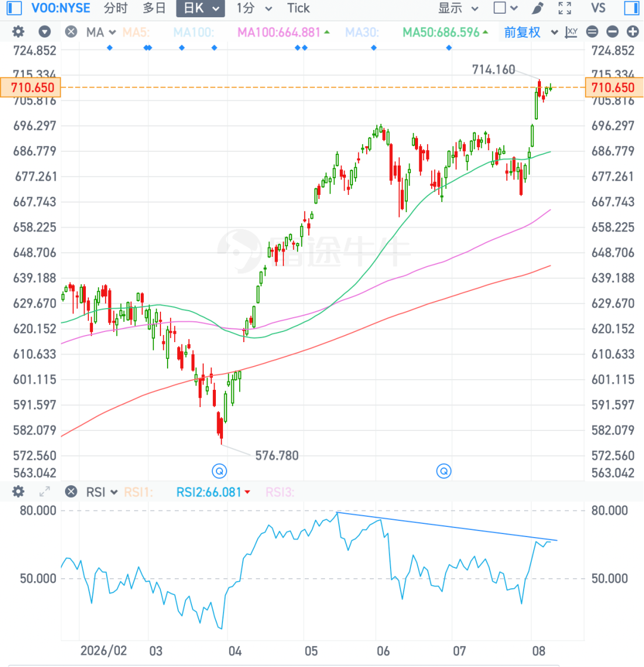
Task: Toggle the MA5 line visibility
Action: (x=136, y=32)
